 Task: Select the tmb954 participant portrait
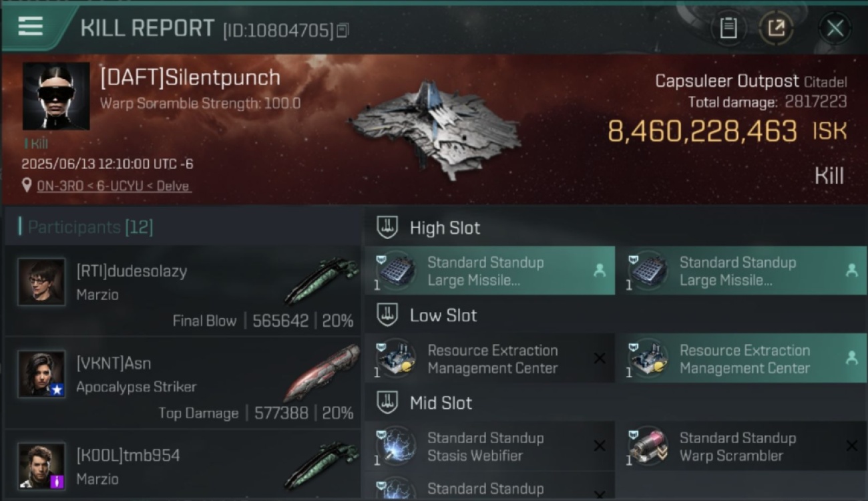pyautogui.click(x=41, y=466)
